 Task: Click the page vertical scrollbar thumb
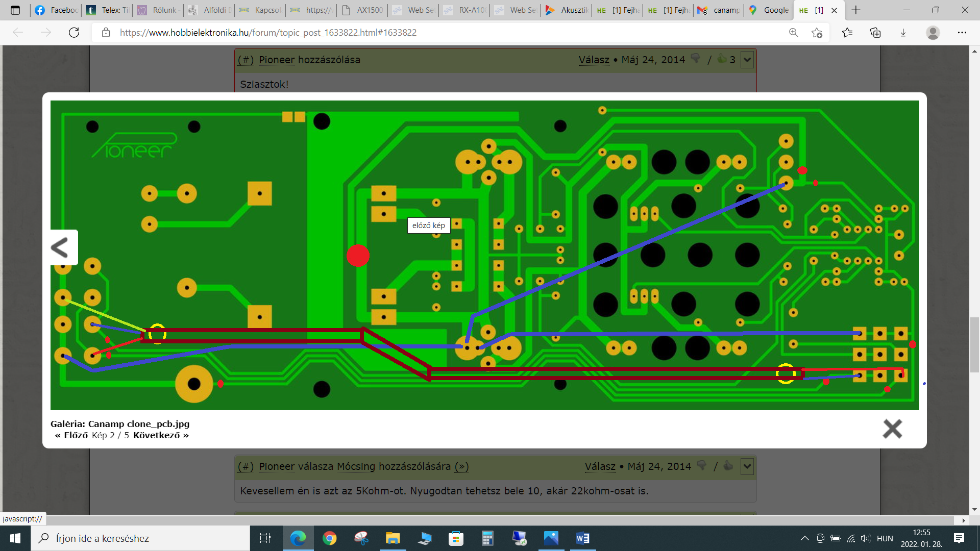(974, 345)
